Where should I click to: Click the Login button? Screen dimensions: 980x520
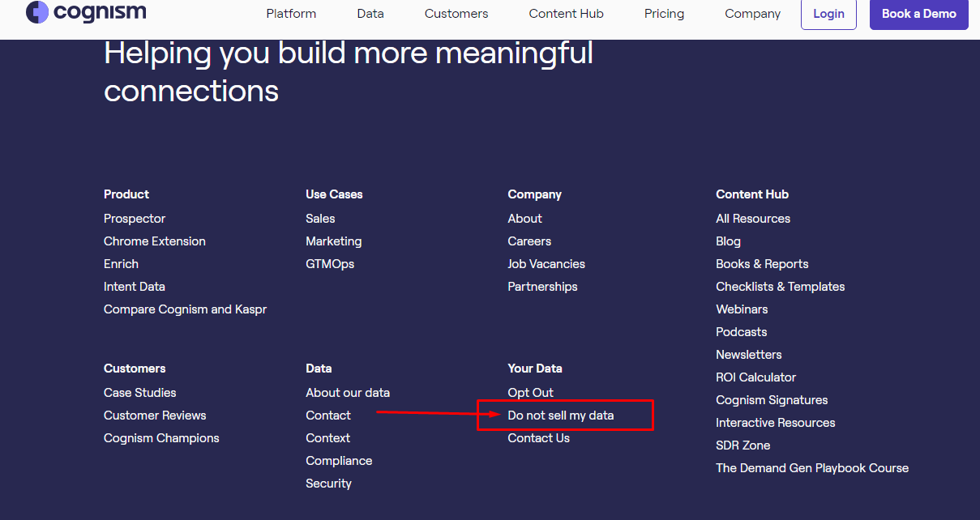point(828,14)
